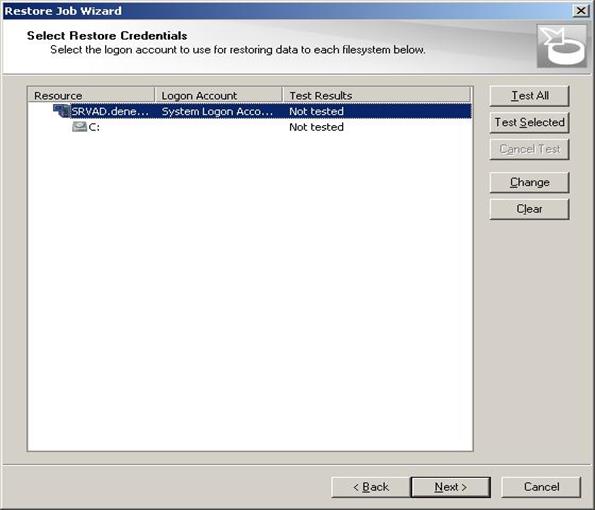This screenshot has height=510, width=595.
Task: Proceed with the Next button
Action: click(x=450, y=487)
